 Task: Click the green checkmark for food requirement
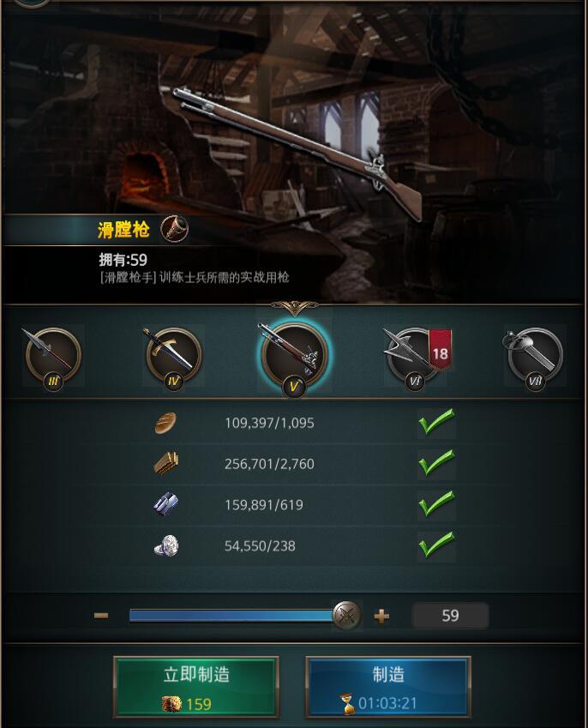pyautogui.click(x=436, y=422)
